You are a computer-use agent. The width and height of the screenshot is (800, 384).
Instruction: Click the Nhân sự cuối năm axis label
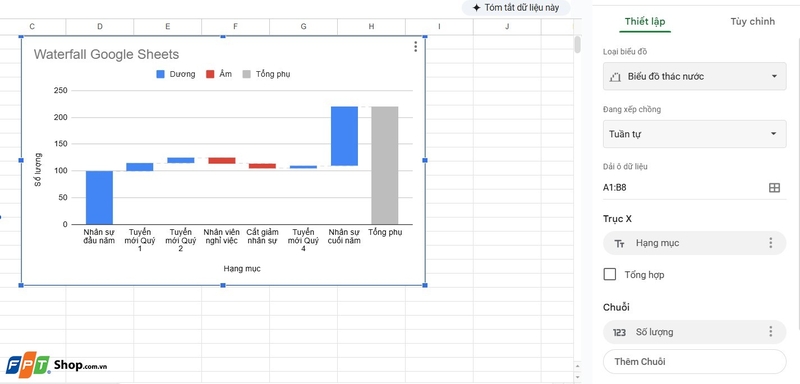click(344, 236)
